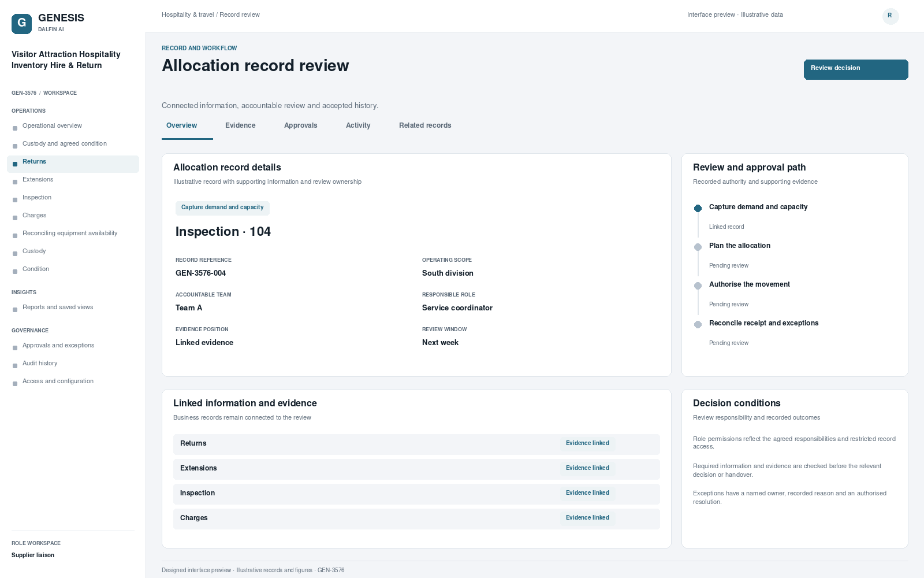Click the Genesis G logo icon
The height and width of the screenshot is (578, 924).
(x=21, y=24)
